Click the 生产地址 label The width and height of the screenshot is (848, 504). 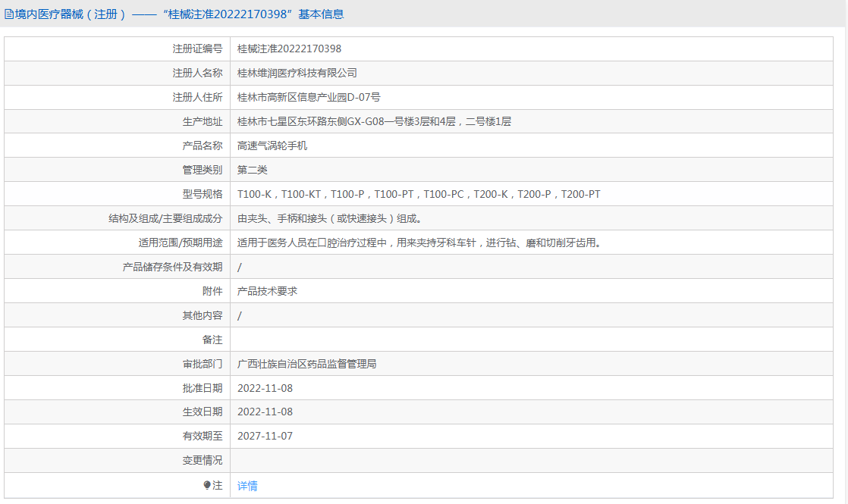point(203,121)
